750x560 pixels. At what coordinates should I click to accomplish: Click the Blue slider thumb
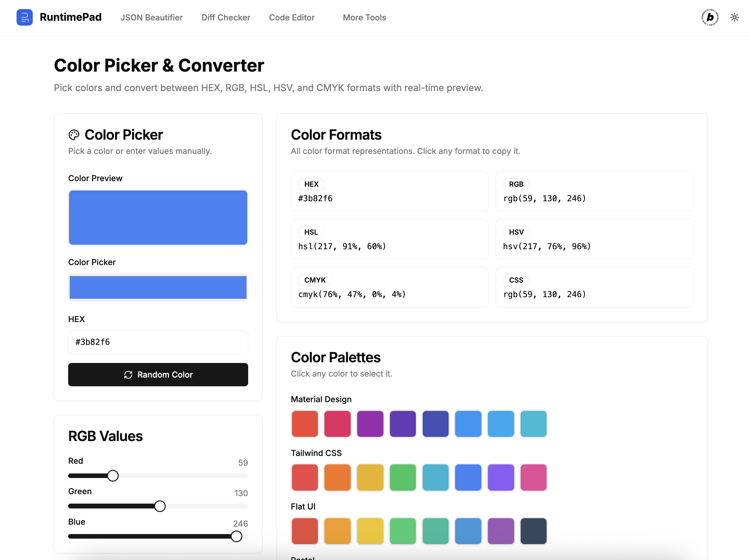click(236, 536)
